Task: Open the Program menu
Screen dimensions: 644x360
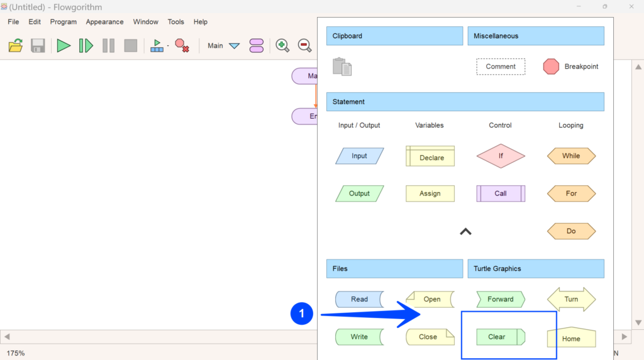Action: click(x=63, y=21)
